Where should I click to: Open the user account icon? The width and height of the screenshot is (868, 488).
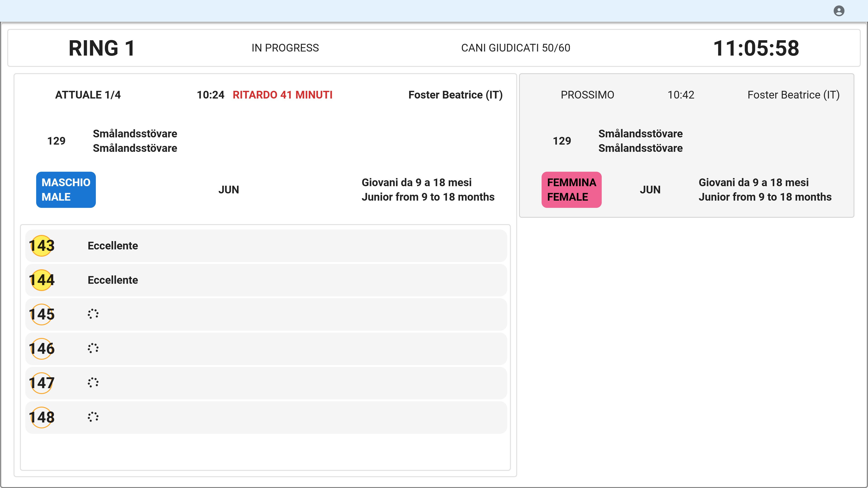pyautogui.click(x=839, y=11)
